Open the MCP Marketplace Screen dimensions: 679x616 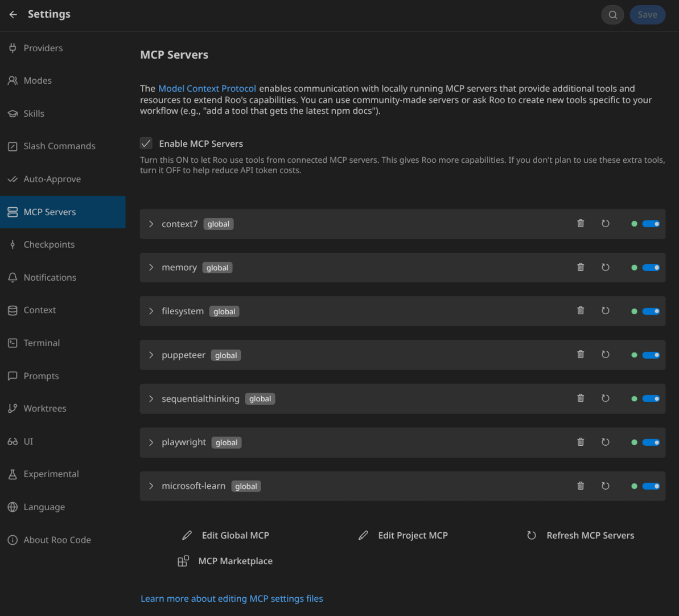pyautogui.click(x=225, y=561)
